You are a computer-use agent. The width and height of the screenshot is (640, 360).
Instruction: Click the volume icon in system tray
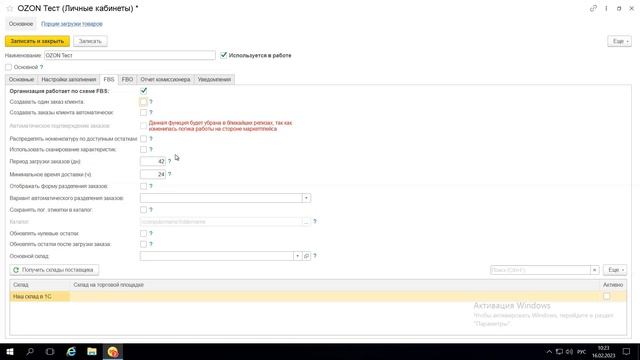tap(569, 351)
